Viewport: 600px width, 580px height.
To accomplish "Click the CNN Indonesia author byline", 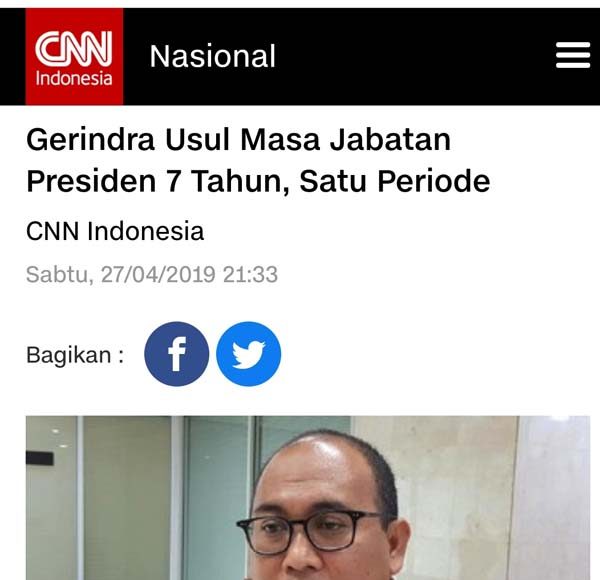I will pos(115,231).
